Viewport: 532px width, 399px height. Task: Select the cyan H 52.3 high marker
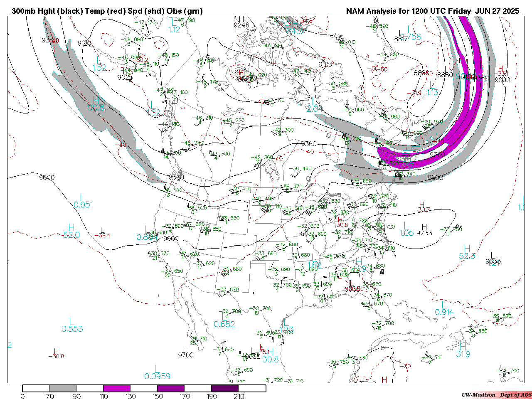(x=467, y=253)
